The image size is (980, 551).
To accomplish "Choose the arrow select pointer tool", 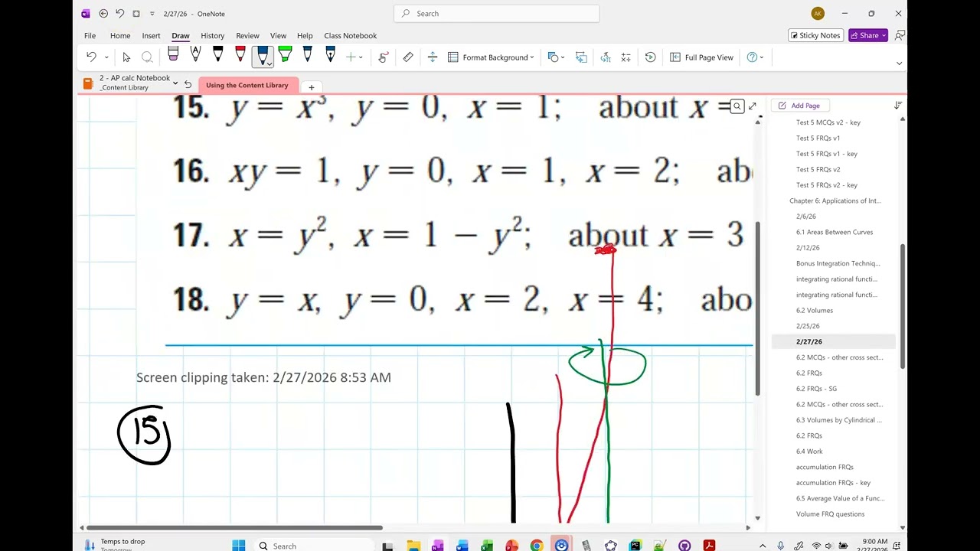I will (126, 57).
